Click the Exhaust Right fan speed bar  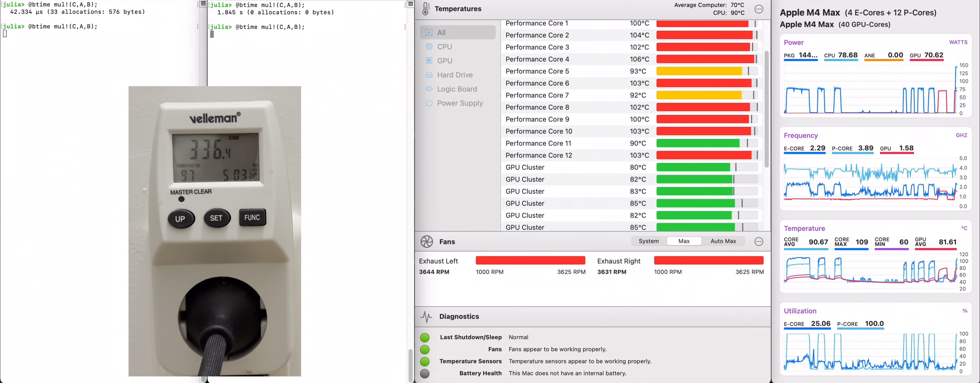pyautogui.click(x=708, y=260)
